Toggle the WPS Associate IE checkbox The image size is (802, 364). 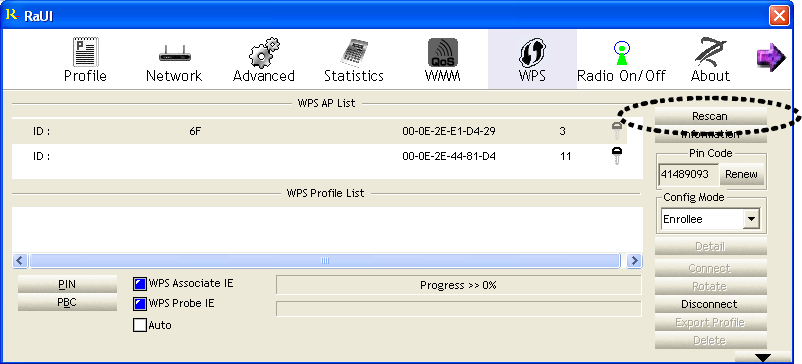pyautogui.click(x=140, y=284)
